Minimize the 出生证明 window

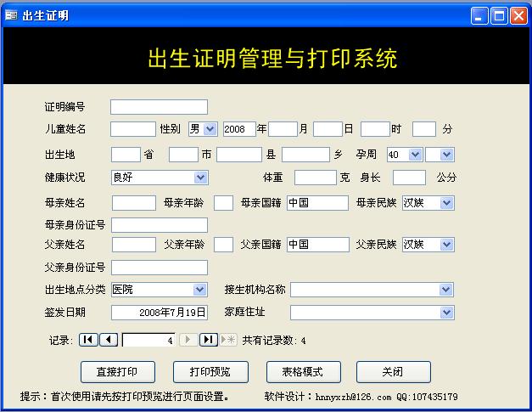(x=480, y=15)
